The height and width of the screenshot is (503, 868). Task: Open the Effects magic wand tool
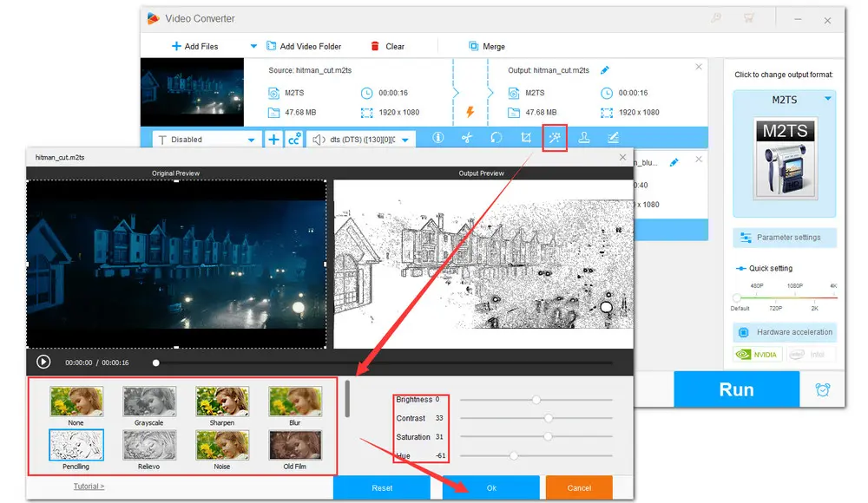point(555,138)
